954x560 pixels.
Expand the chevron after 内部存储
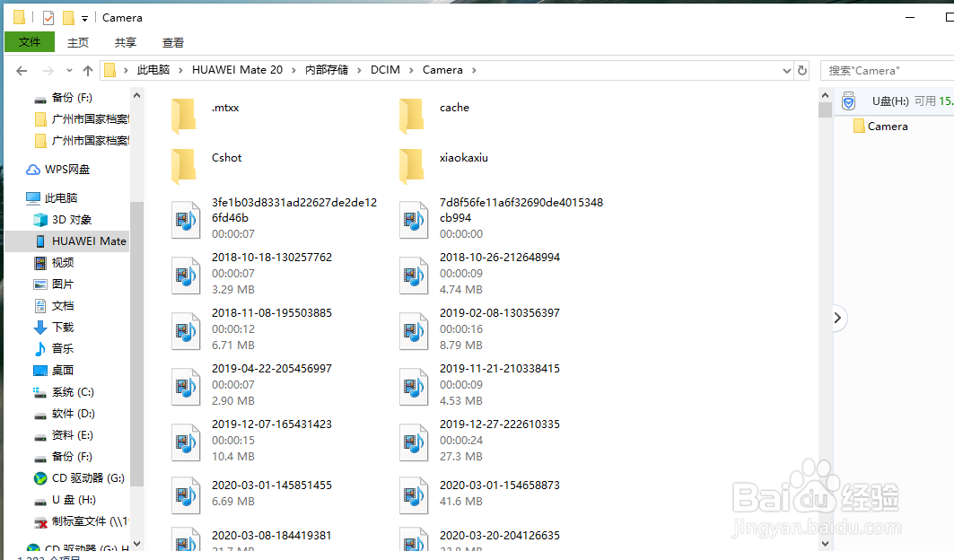point(359,71)
